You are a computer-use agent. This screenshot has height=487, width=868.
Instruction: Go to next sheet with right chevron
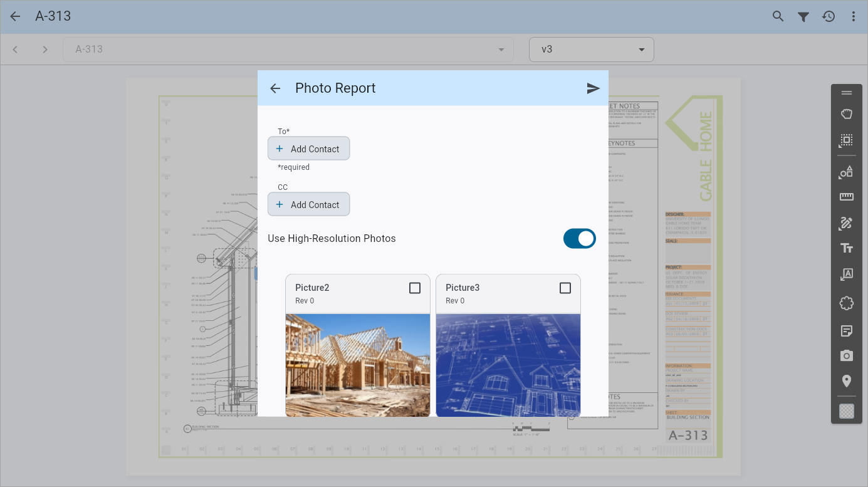pyautogui.click(x=45, y=50)
